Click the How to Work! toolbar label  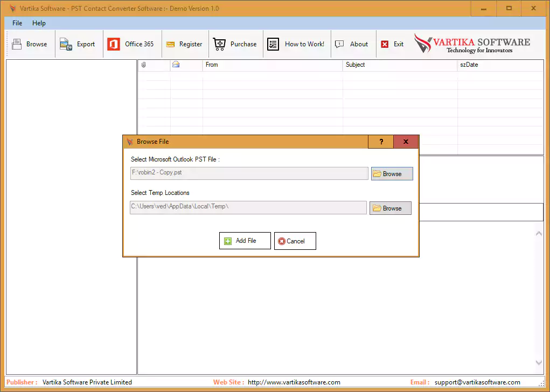point(305,44)
